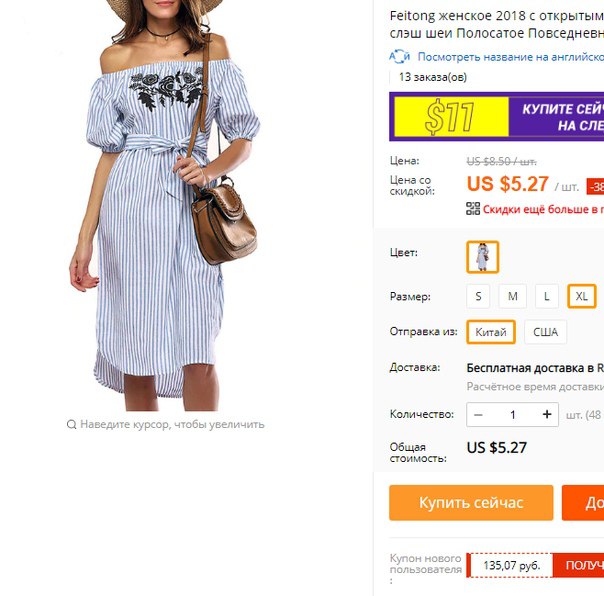The image size is (604, 596).
Task: Click the QR code discount icon
Action: pos(473,208)
